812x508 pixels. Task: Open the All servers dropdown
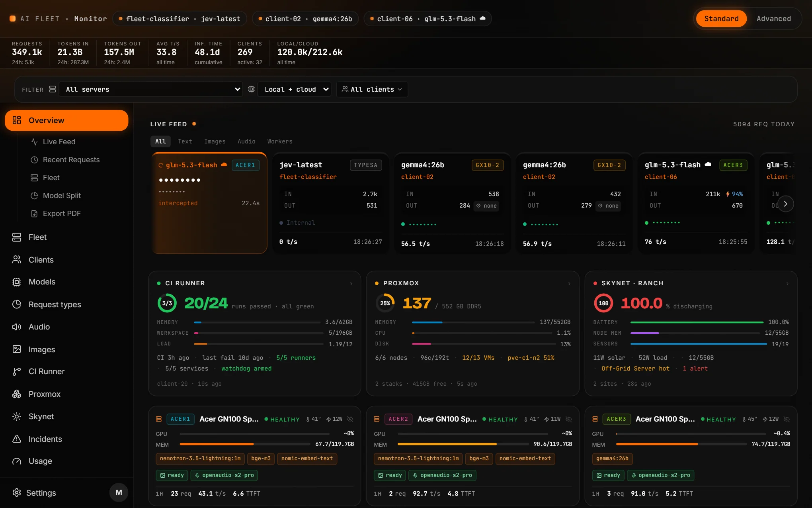[x=151, y=89]
